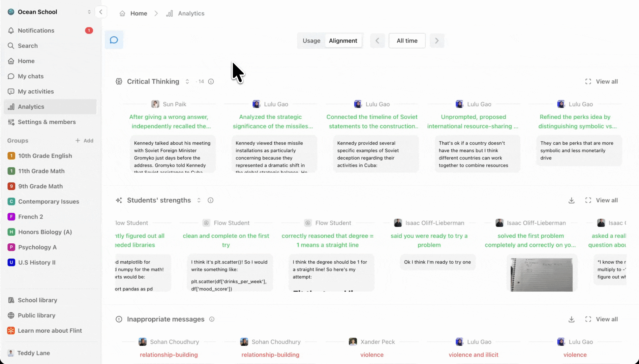
Task: Open the Honors Biology (A) group
Action: click(50, 232)
